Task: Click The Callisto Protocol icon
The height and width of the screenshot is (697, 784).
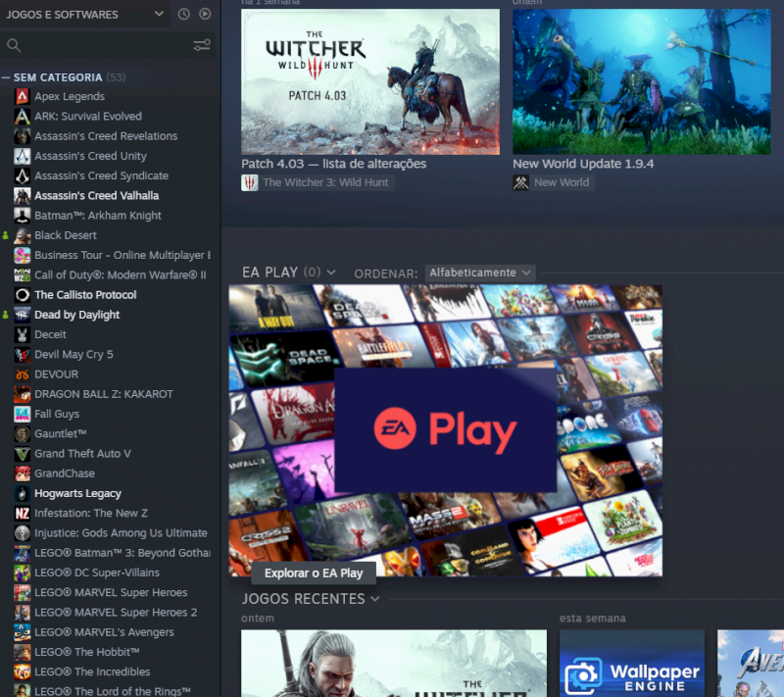Action: (x=22, y=295)
